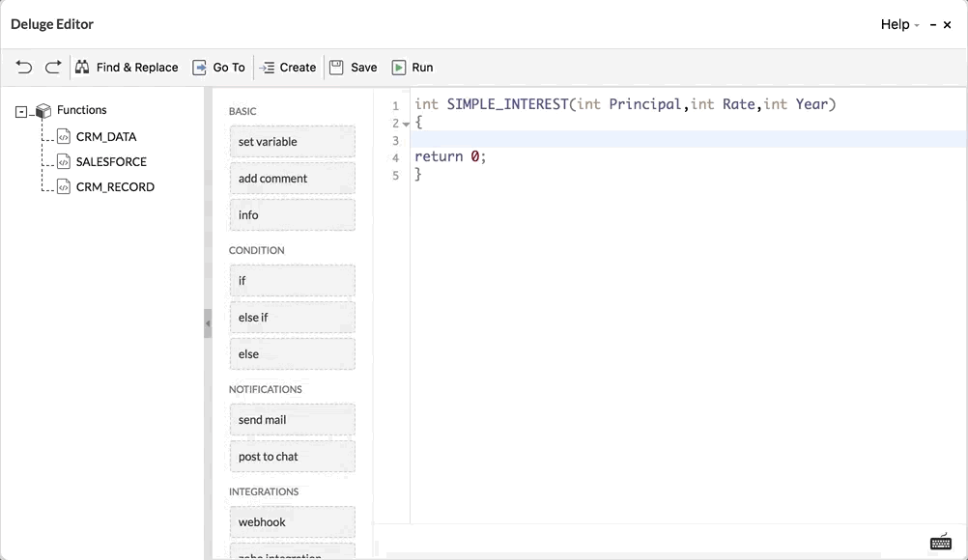Click the Create function icon
Screen dimensions: 968x560
(x=268, y=68)
